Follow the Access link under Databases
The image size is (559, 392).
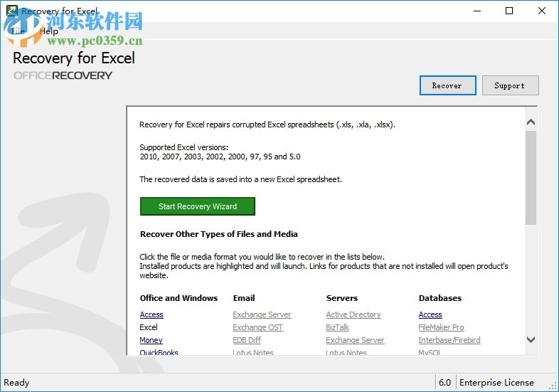click(430, 314)
